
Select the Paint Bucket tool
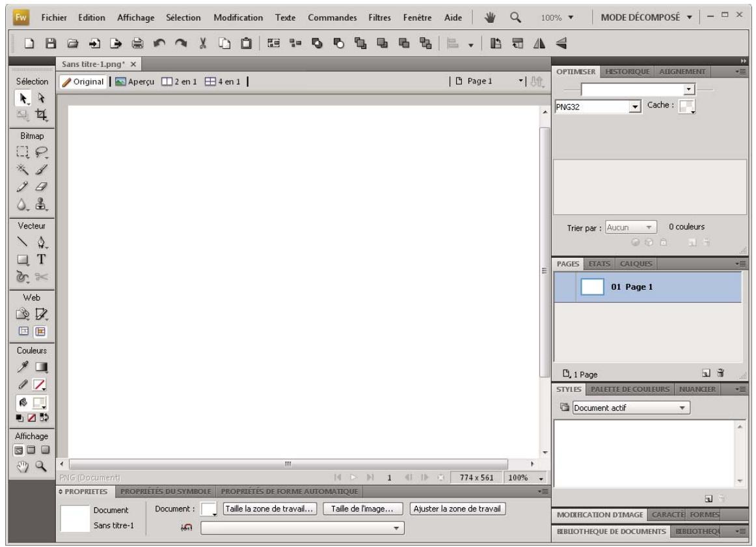click(23, 402)
